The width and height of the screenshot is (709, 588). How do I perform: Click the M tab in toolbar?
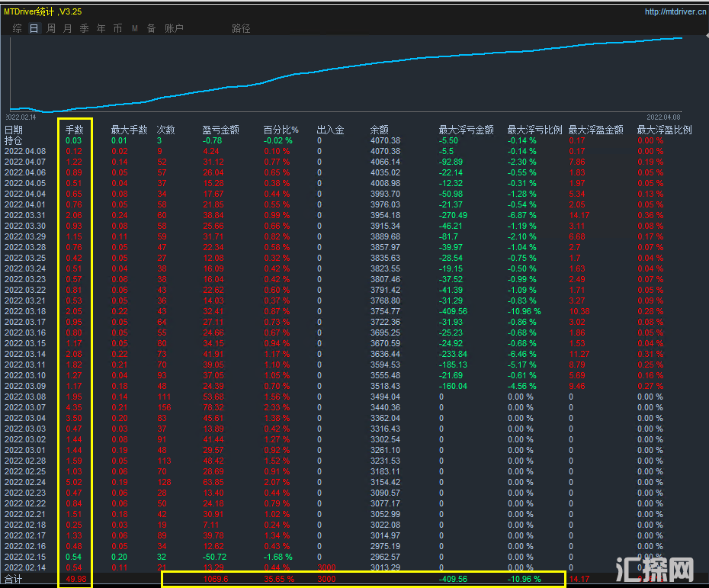point(134,28)
